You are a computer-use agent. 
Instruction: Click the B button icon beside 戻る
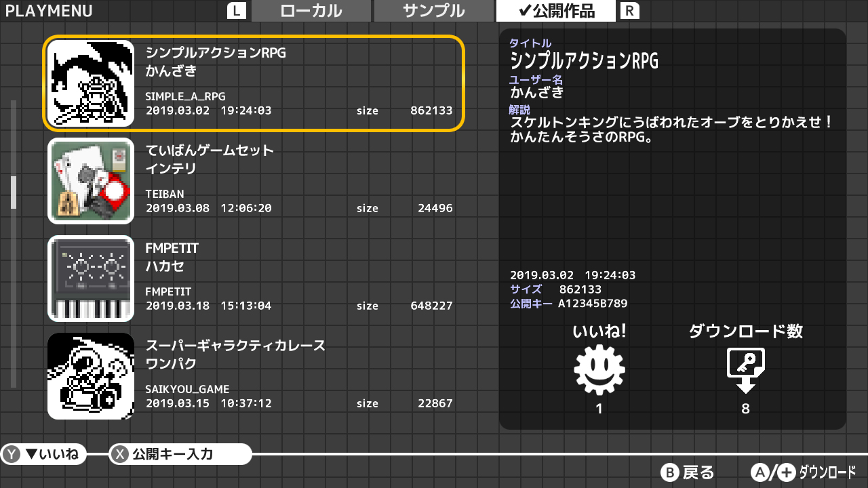pyautogui.click(x=670, y=472)
